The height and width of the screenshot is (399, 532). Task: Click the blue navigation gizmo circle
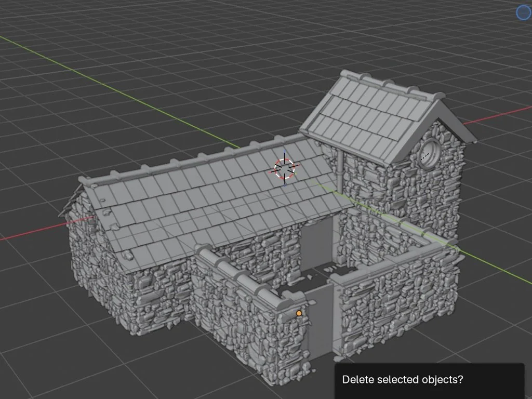pos(524,12)
